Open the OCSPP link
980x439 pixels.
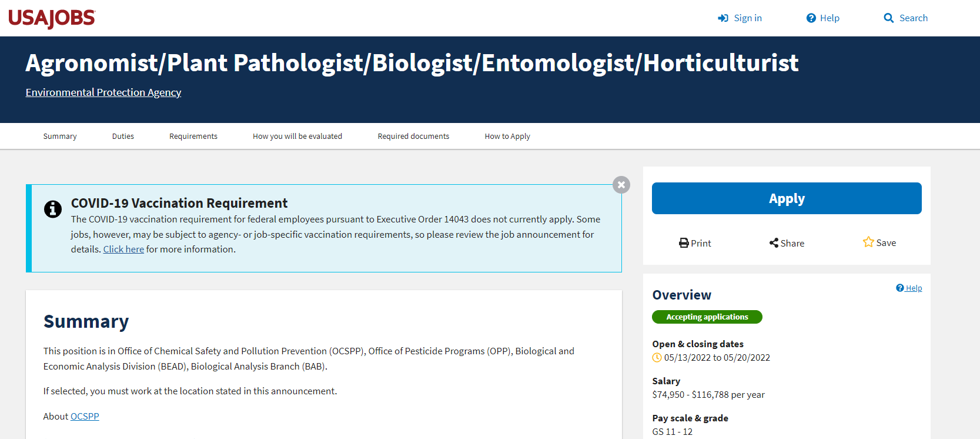tap(85, 417)
